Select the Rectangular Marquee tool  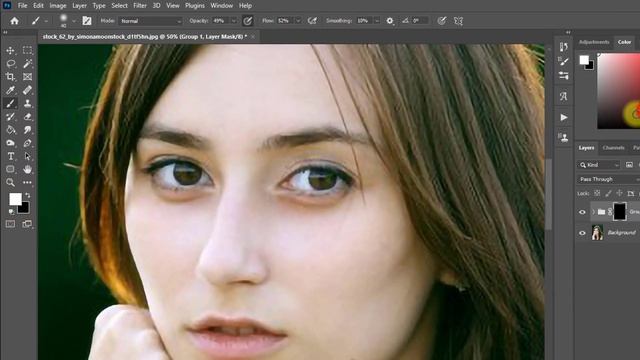[27, 50]
